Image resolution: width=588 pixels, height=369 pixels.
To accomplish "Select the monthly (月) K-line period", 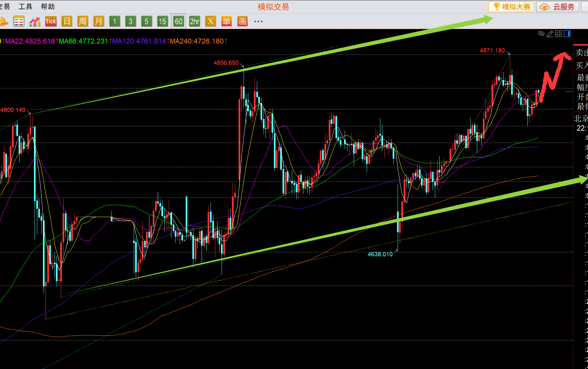I will click(98, 22).
